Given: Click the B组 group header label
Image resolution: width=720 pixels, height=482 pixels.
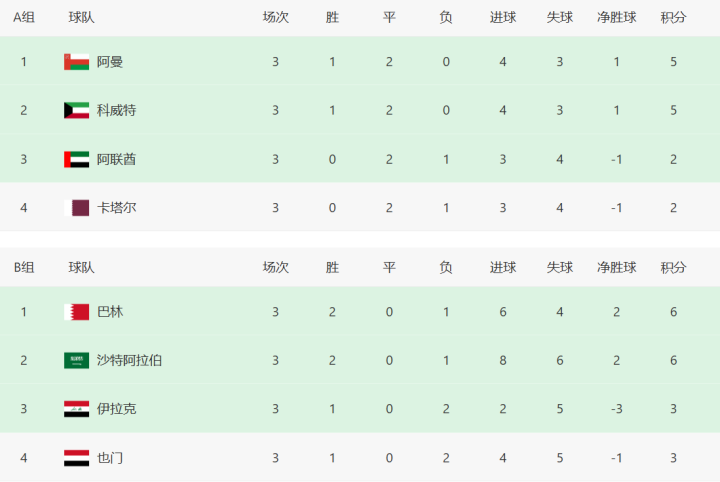Looking at the screenshot, I should point(24,268).
